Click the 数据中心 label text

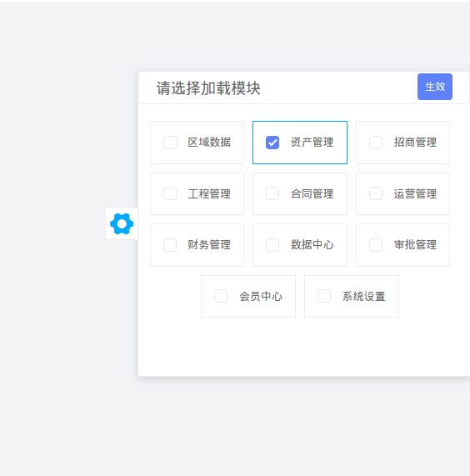pos(312,245)
